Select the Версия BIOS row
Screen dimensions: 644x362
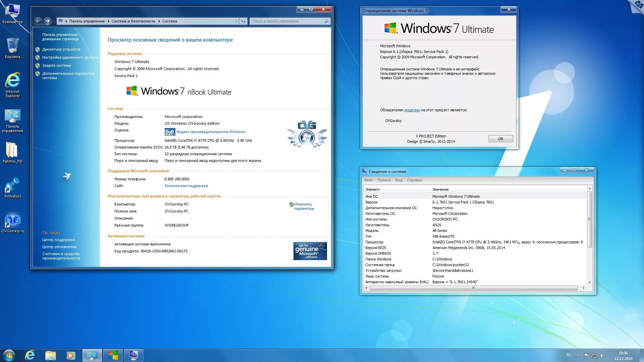click(x=475, y=248)
